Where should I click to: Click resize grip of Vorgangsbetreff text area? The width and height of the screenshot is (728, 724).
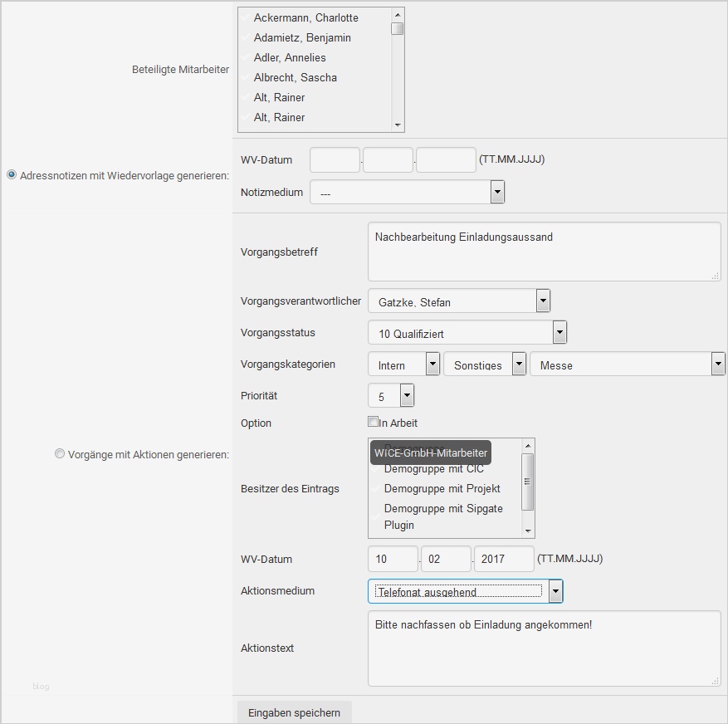716,276
